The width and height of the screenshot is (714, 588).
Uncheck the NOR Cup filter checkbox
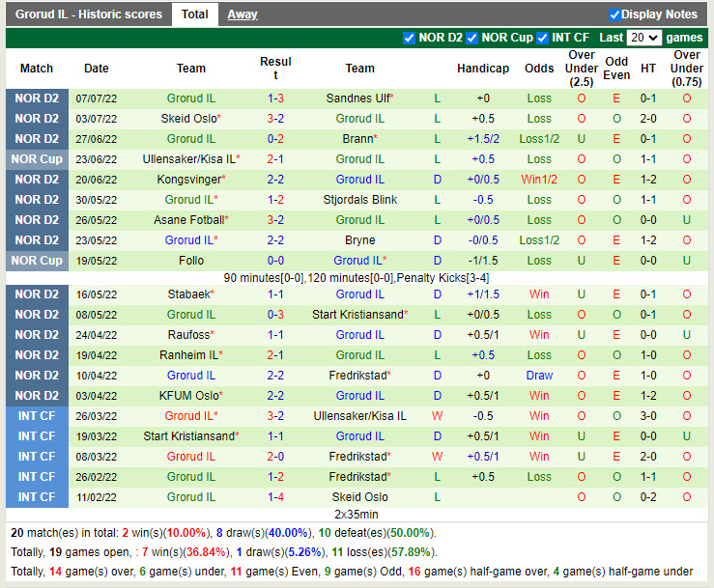(472, 38)
